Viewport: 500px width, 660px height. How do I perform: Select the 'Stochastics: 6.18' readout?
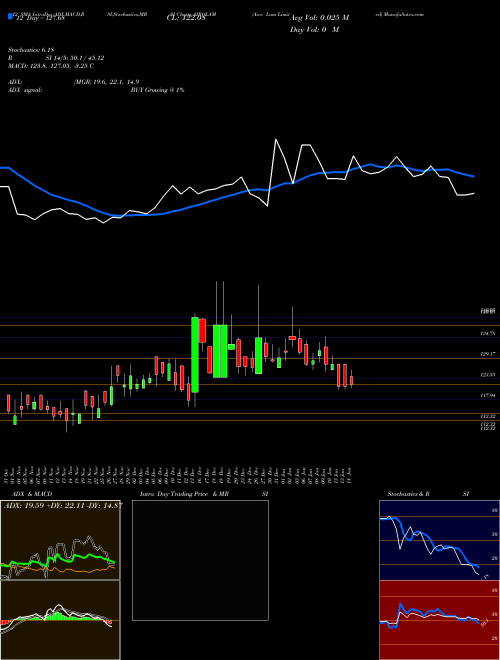(31, 51)
